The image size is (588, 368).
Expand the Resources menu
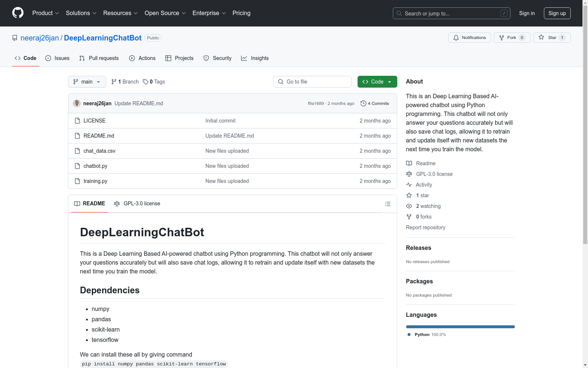tap(121, 13)
